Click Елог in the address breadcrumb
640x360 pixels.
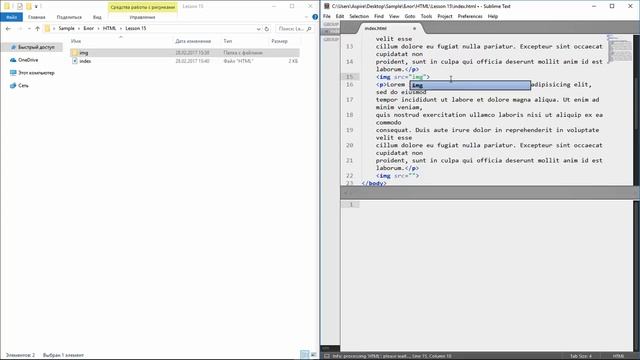point(89,29)
